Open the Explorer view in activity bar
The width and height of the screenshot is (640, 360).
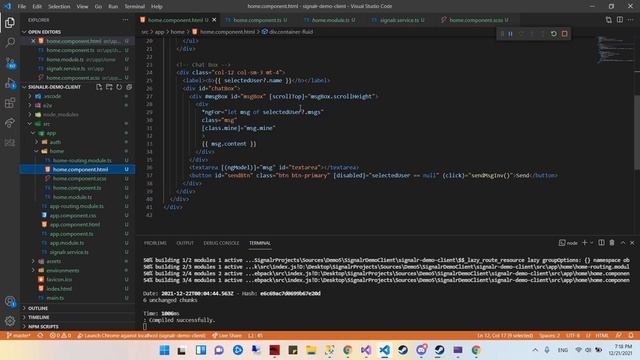[10, 22]
